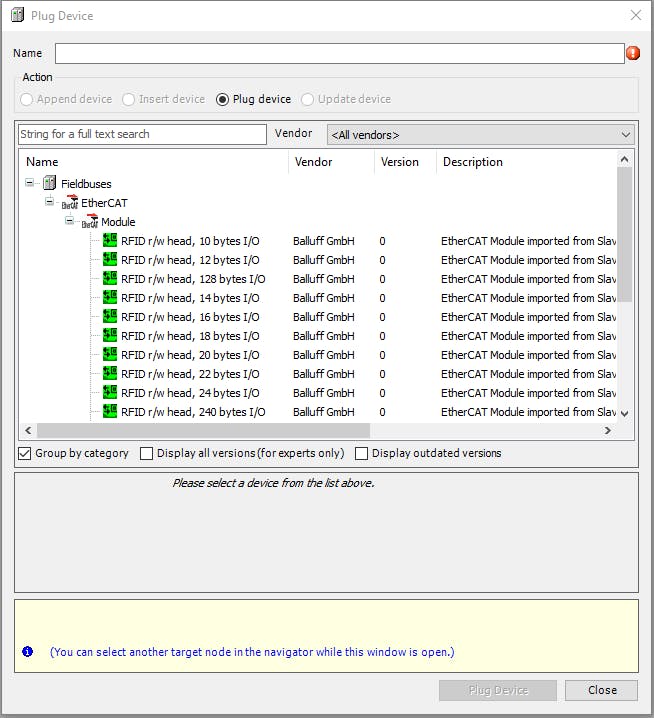Click the Module node icon
This screenshot has height=718, width=654.
[x=90, y=222]
